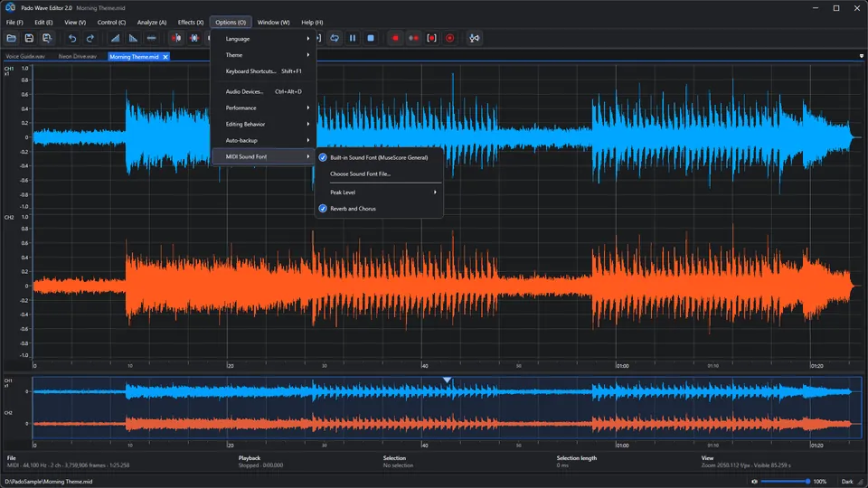Click the Pado Wave Editor app logo
The width and height of the screenshot is (868, 488).
click(10, 8)
